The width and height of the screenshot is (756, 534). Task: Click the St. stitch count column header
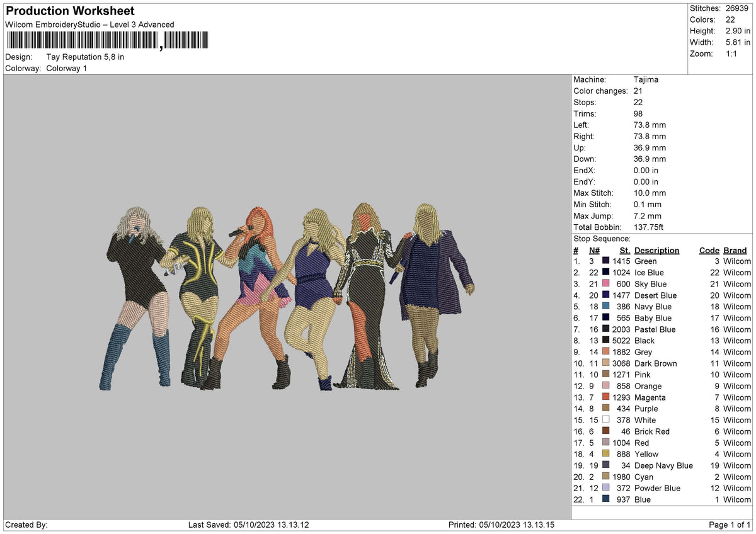[x=625, y=250]
